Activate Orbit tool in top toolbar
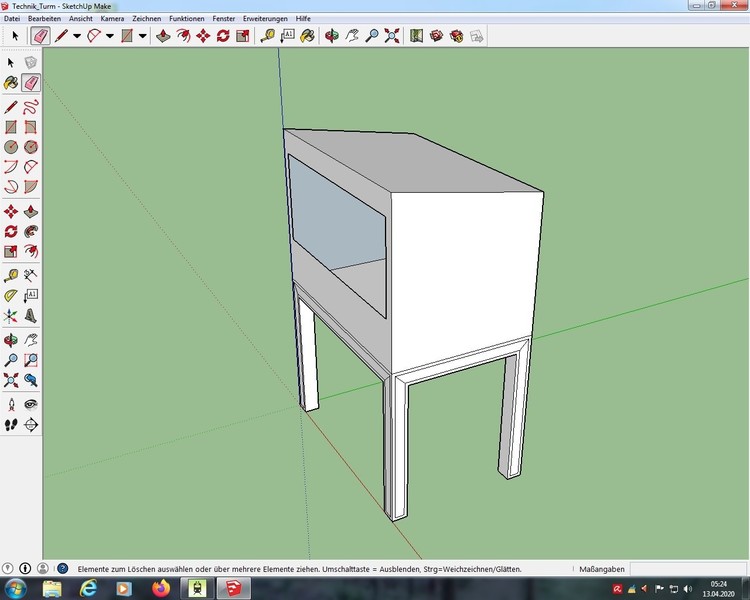The width and height of the screenshot is (750, 600). 331,36
